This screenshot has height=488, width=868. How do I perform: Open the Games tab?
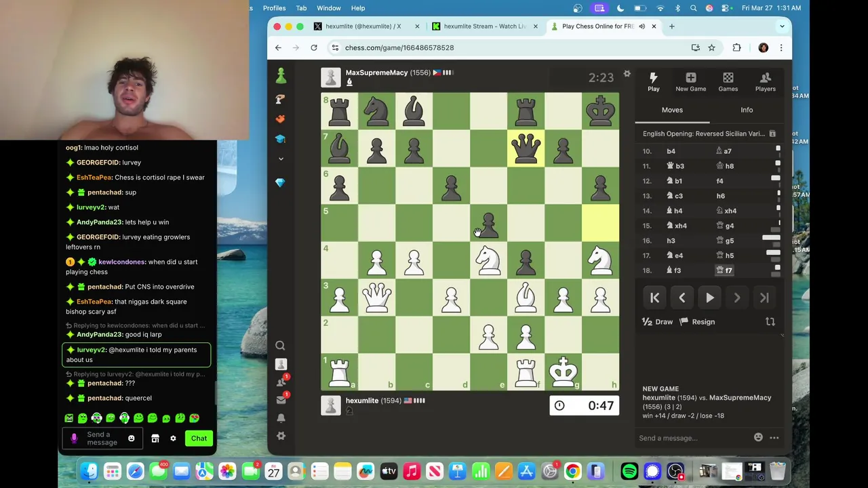(x=728, y=82)
